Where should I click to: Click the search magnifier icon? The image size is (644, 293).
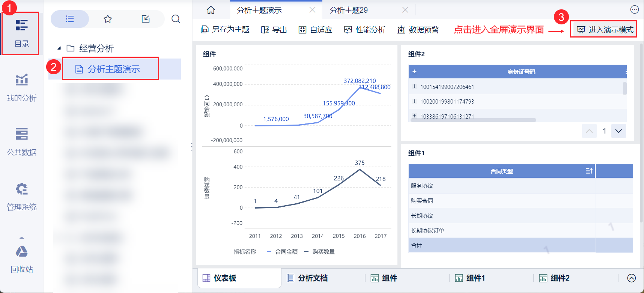point(176,19)
